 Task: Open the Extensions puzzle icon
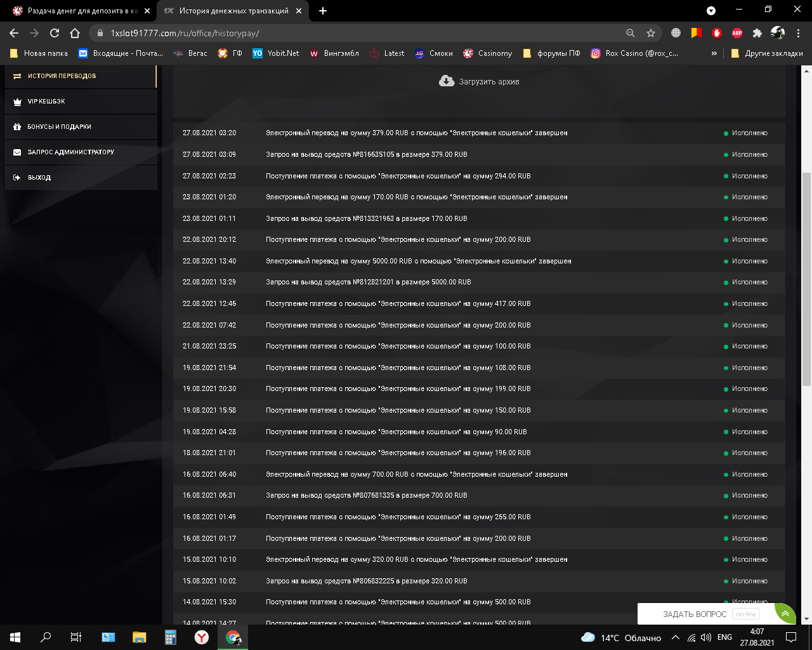click(x=757, y=33)
